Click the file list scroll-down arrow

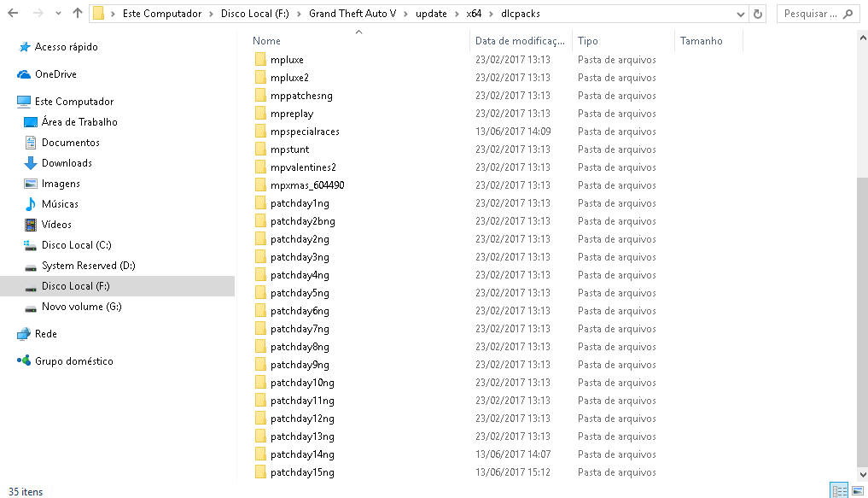863,475
